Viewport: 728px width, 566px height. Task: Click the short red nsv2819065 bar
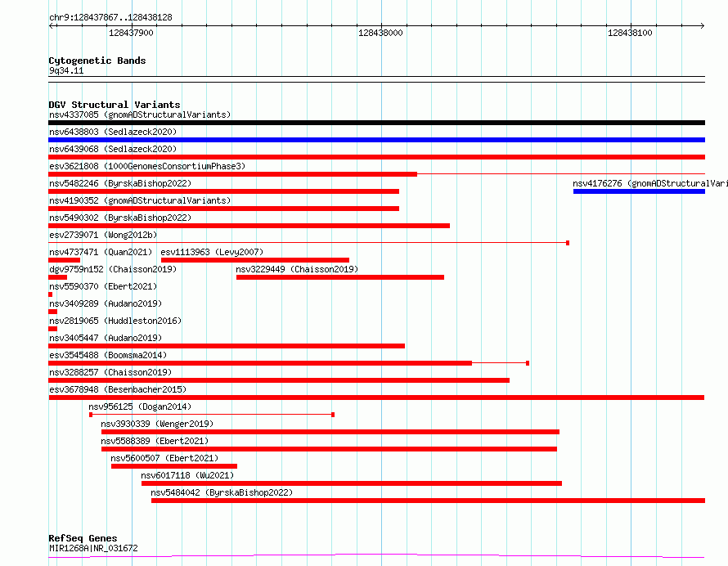tap(52, 329)
